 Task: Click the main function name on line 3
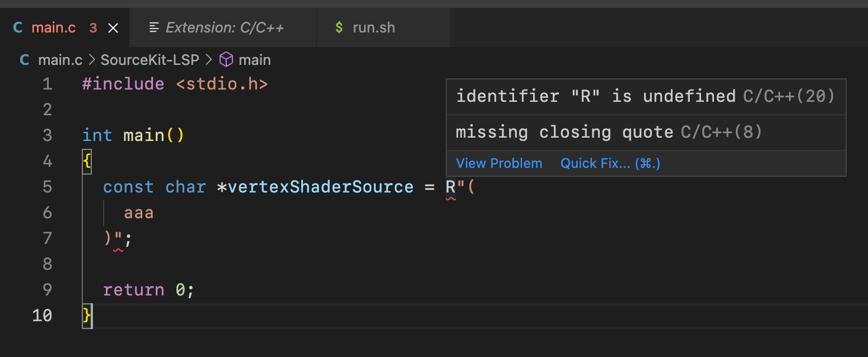pos(144,135)
